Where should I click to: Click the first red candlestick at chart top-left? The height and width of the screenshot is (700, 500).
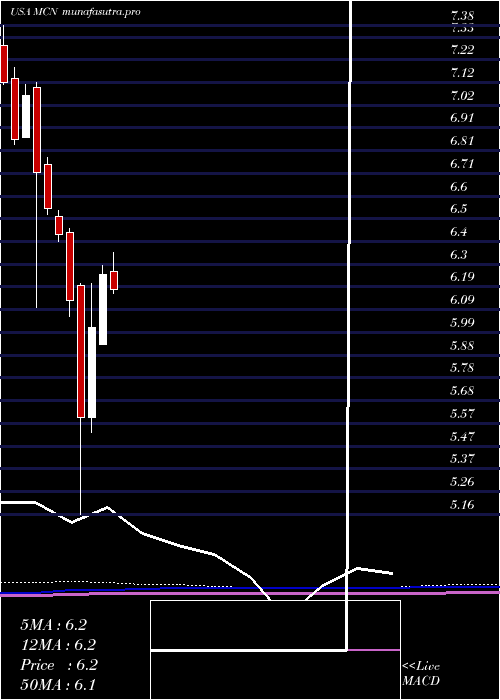point(4,64)
